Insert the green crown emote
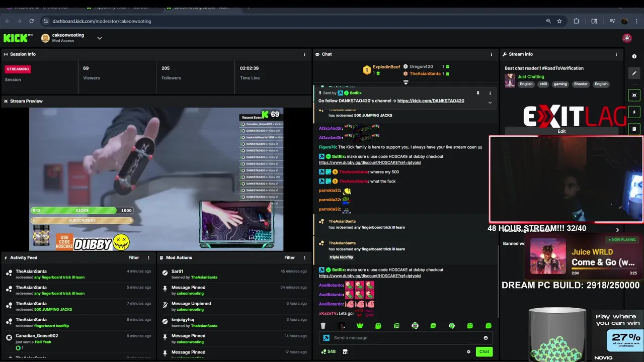This screenshot has height=362, width=644. pos(360,326)
